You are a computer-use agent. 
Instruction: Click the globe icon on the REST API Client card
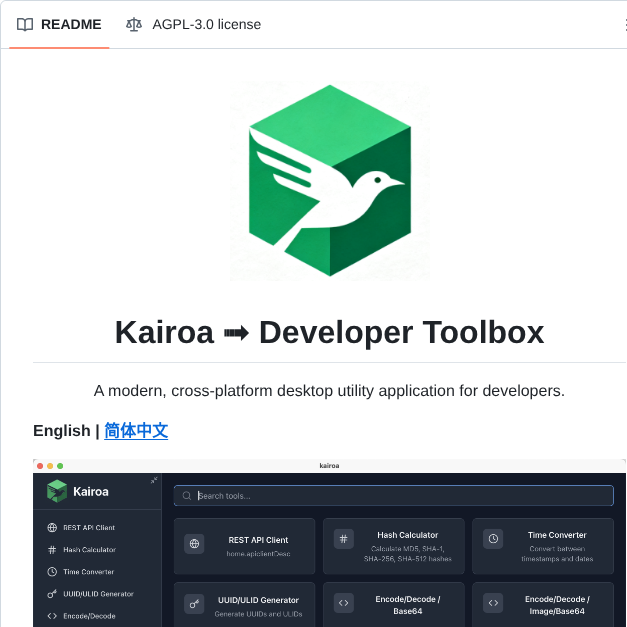(194, 544)
